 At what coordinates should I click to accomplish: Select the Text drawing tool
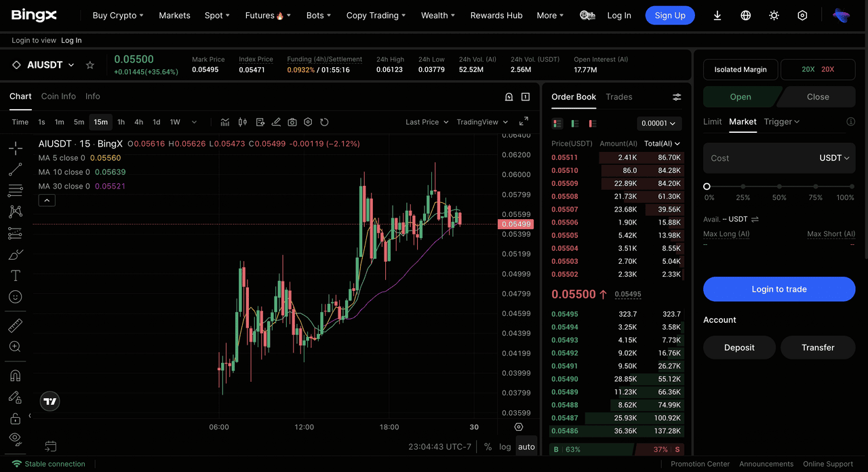[15, 275]
